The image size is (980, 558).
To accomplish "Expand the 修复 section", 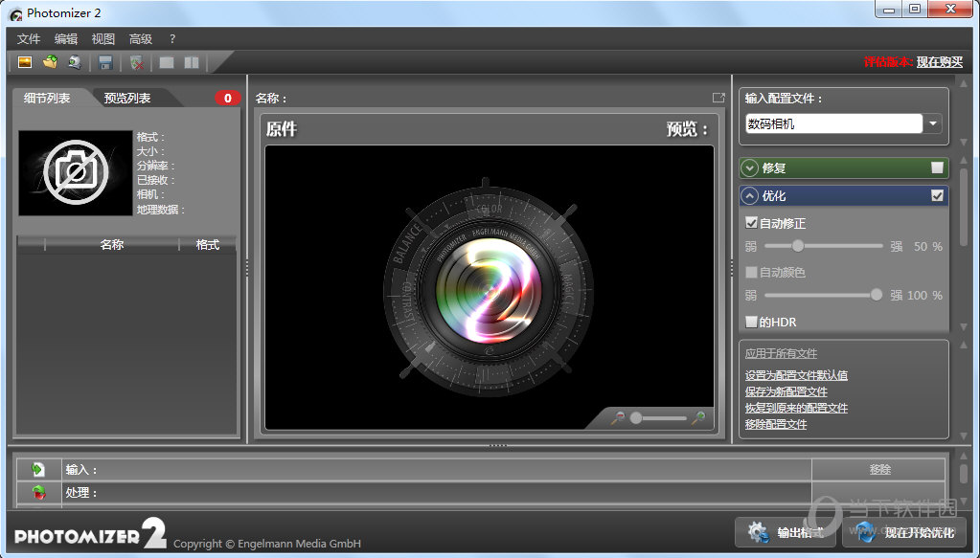I will pos(750,168).
